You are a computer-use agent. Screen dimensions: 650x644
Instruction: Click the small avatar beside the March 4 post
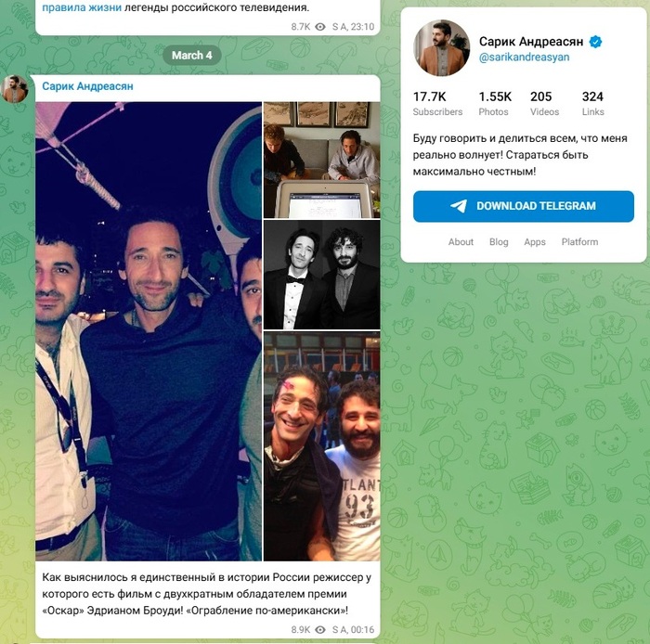(x=15, y=89)
